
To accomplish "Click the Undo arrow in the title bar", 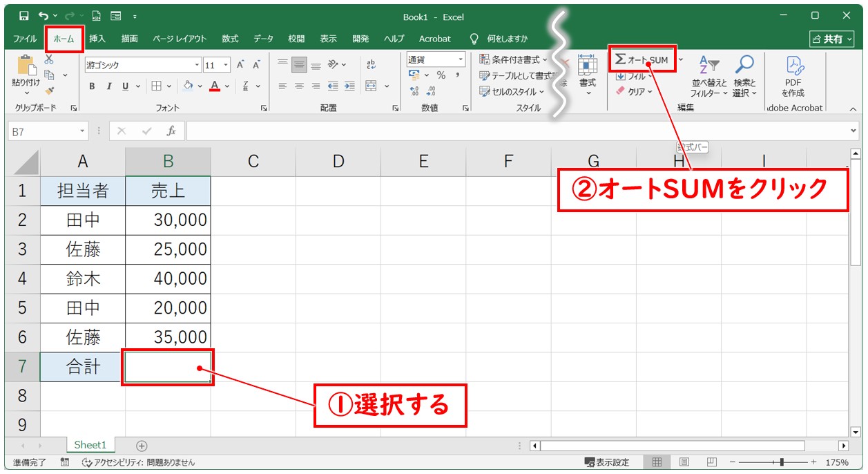I will tap(44, 16).
